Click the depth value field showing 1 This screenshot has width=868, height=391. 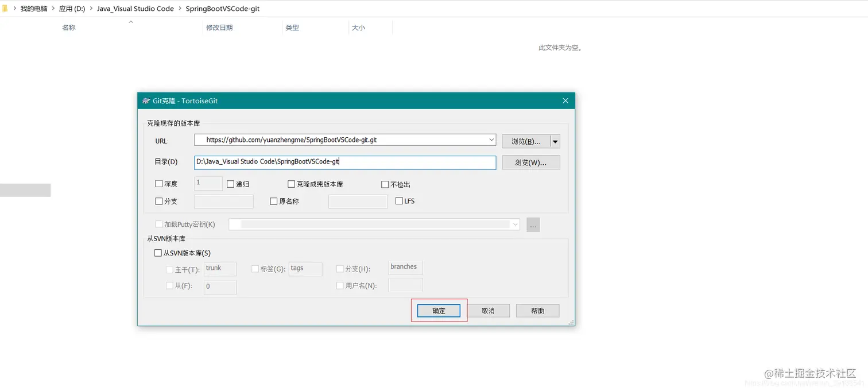pos(208,183)
